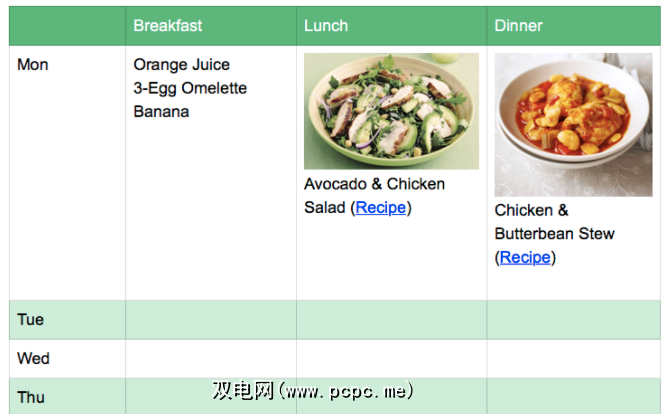Viewport: 670px width, 414px height.
Task: Click the empty Tuesday lunch cell
Action: point(391,320)
